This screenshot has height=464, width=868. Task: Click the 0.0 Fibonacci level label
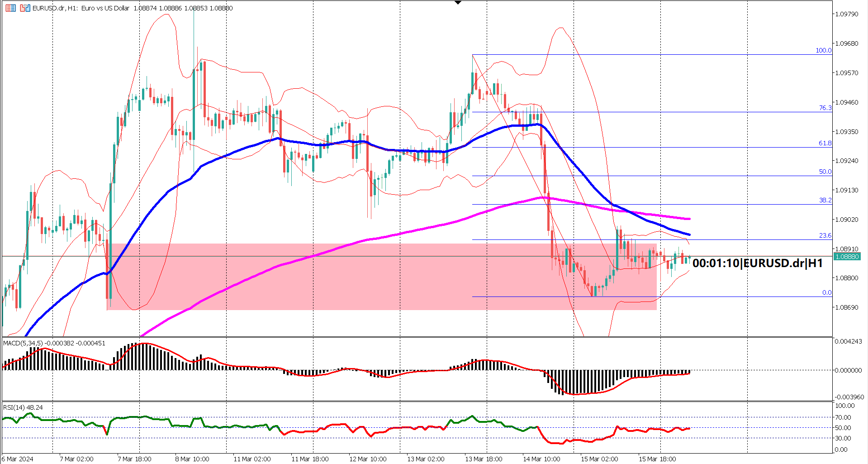(x=827, y=292)
